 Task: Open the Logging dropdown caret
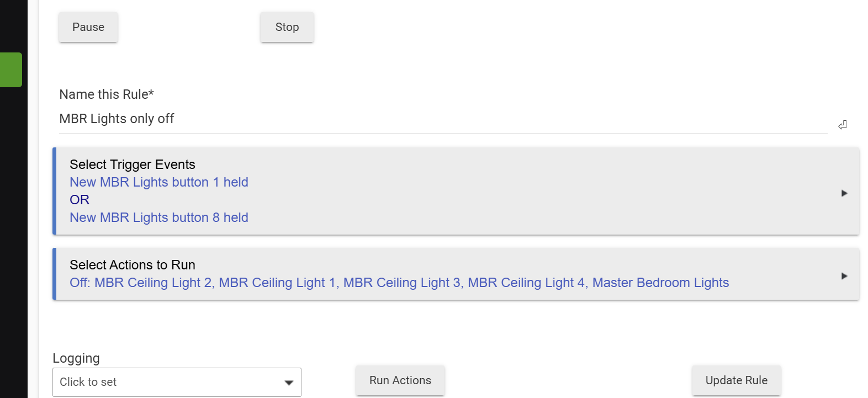click(289, 383)
